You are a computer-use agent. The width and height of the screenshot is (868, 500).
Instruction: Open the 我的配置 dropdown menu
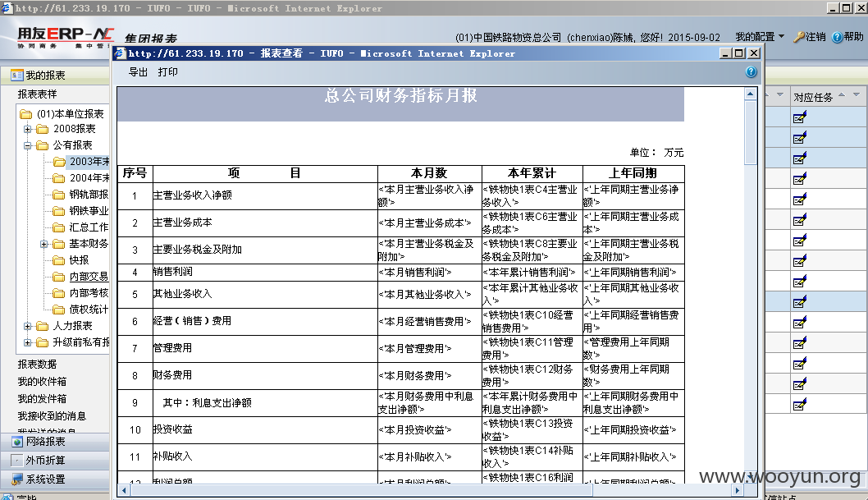pyautogui.click(x=760, y=37)
